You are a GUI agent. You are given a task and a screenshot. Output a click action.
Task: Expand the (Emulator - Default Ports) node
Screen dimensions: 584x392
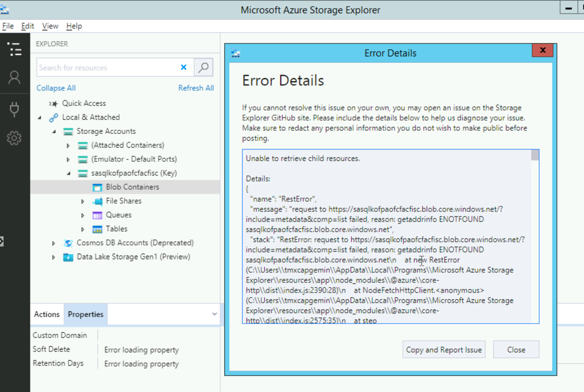point(68,159)
